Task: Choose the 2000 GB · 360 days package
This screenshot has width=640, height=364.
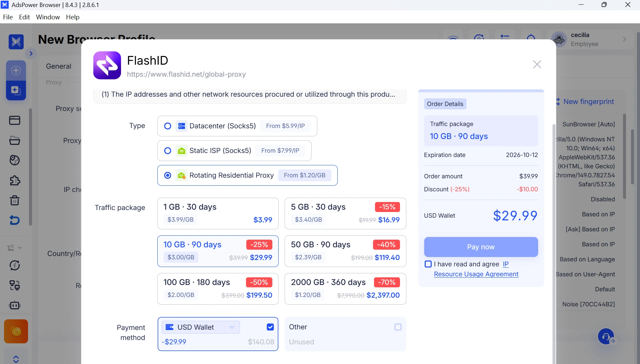Action: pos(345,289)
